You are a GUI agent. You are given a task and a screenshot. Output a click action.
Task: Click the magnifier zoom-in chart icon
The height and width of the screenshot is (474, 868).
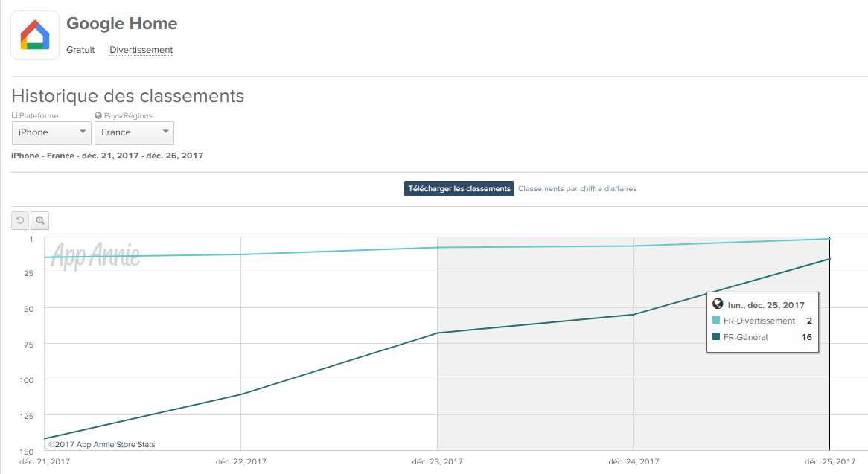[40, 220]
